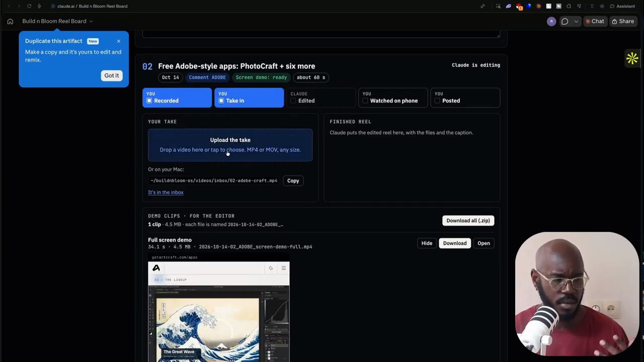Viewport: 644px width, 362px height.
Task: Click the browser back arrow
Action: click(x=9, y=6)
